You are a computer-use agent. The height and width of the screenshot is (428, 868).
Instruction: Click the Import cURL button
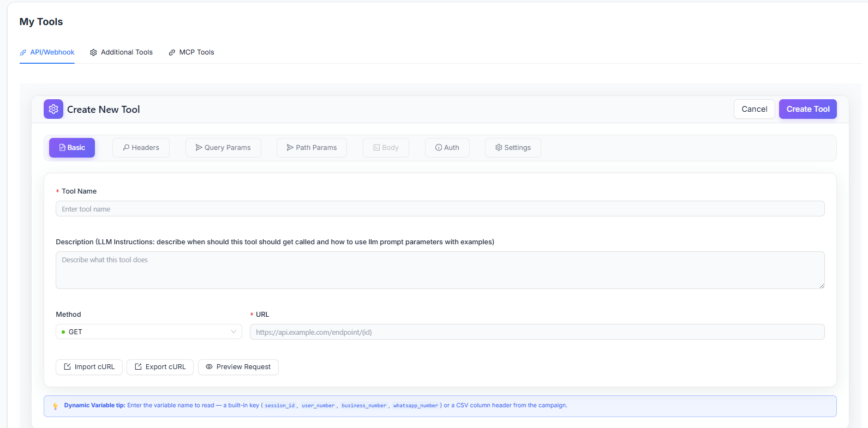[89, 367]
